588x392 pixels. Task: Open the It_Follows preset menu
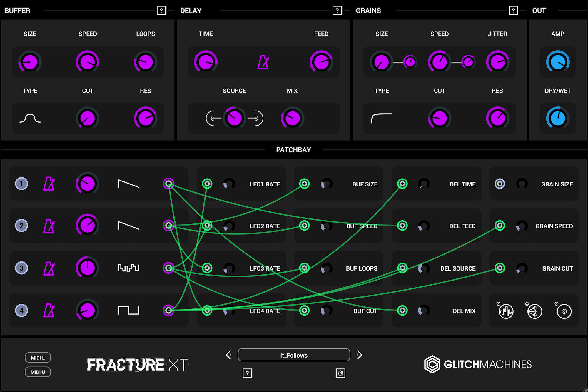[x=294, y=355]
